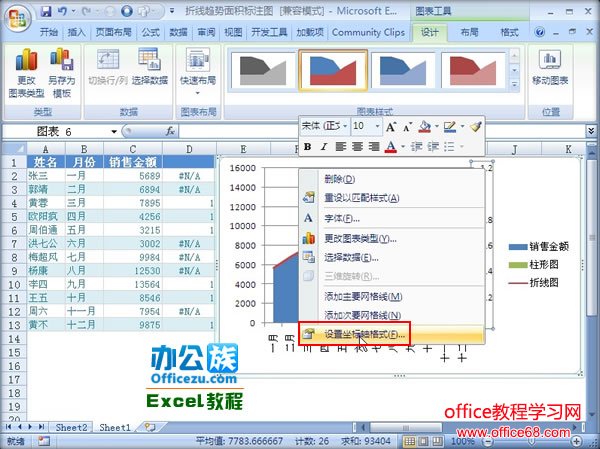
Task: Select red chart style thumbnail
Action: [x=473, y=70]
